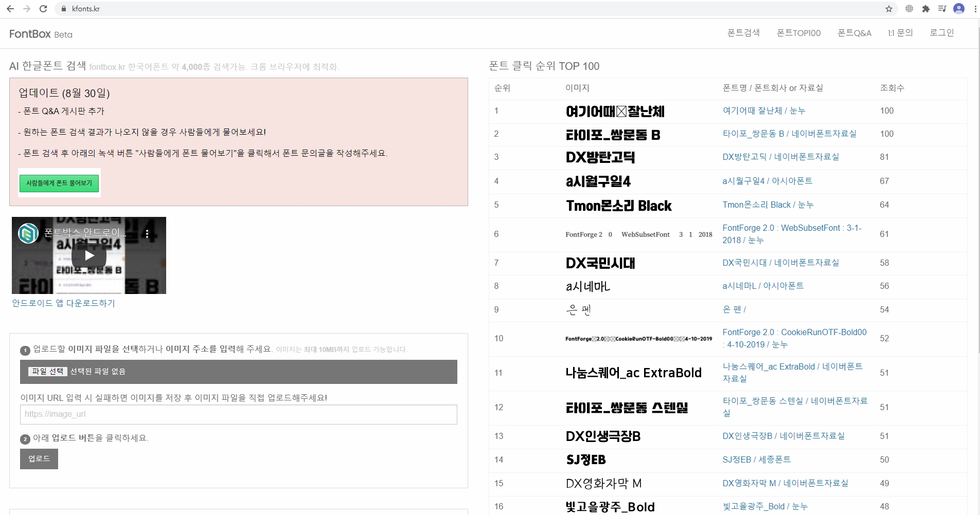Screen dimensions: 980x515
Task: Open the DX국민시대 font link
Action: pyautogui.click(x=780, y=263)
